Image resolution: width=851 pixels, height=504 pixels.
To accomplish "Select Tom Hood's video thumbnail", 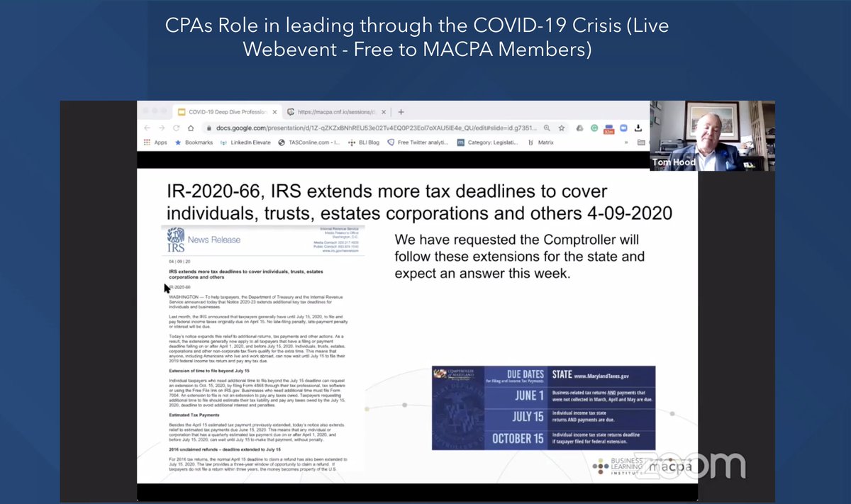I will (712, 136).
